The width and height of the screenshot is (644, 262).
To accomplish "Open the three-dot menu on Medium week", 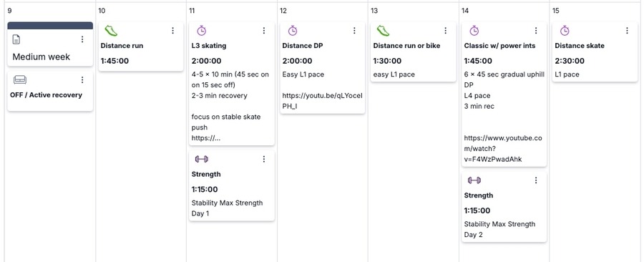I will coord(82,39).
